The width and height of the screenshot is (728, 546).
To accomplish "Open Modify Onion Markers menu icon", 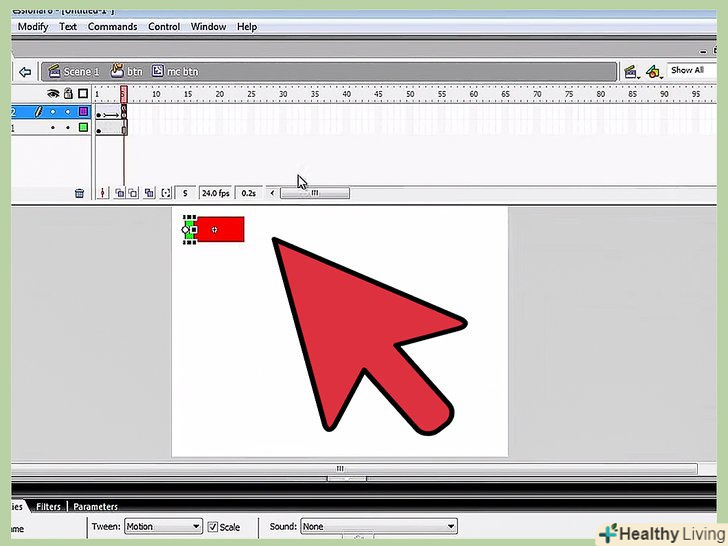I will (x=166, y=193).
